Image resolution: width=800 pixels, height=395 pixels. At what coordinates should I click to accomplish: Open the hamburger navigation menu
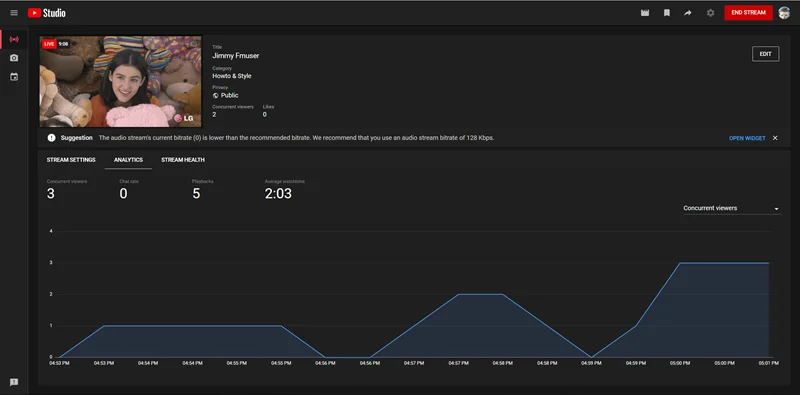click(x=14, y=13)
